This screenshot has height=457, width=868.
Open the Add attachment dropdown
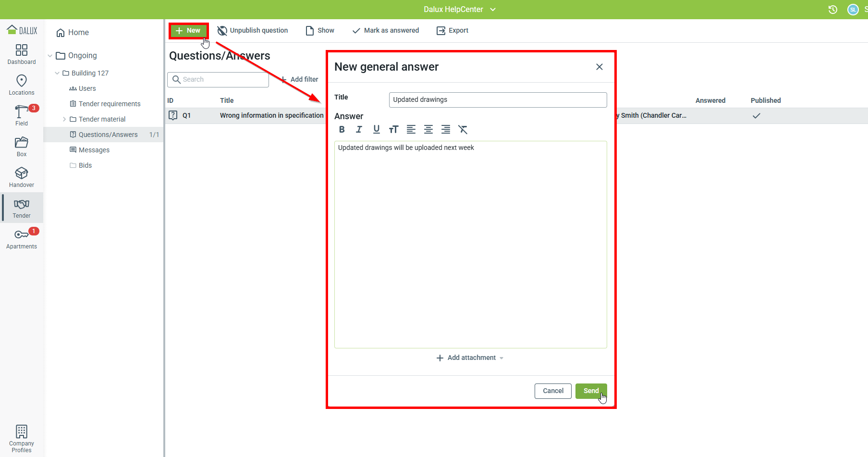pyautogui.click(x=470, y=358)
